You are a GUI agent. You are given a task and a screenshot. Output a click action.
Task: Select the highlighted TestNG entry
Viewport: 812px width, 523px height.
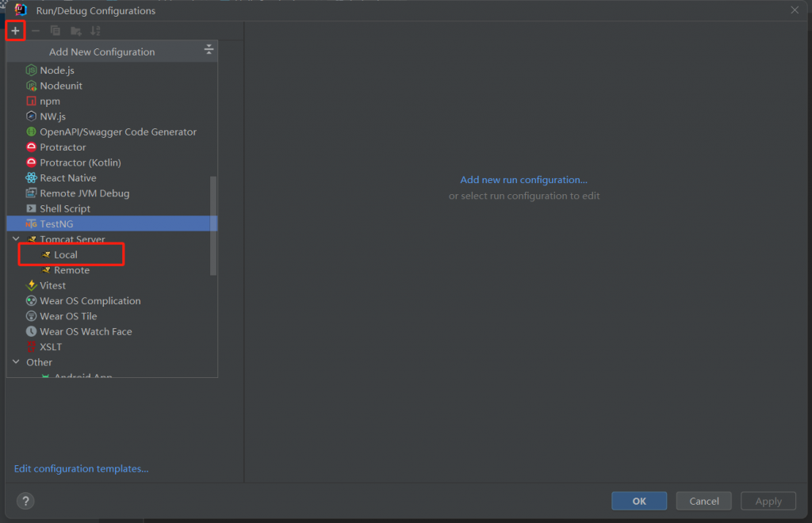point(56,224)
